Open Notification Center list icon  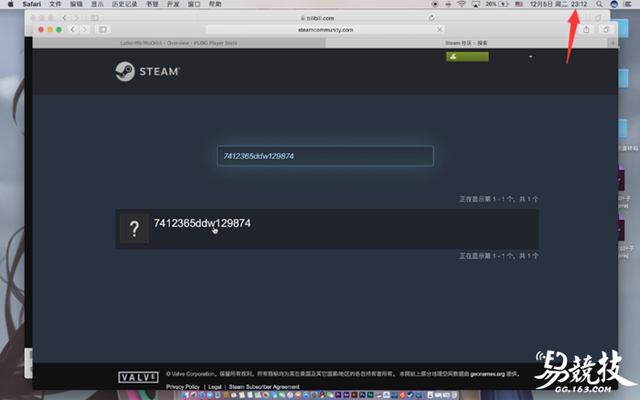628,4
